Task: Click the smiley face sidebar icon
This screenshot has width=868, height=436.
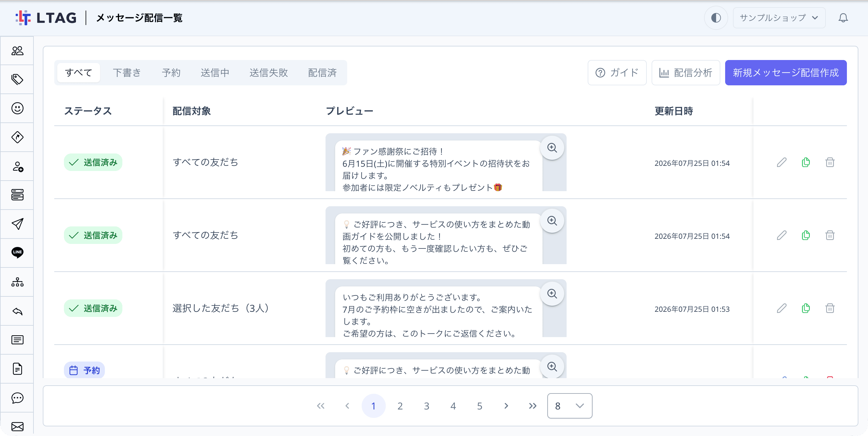Action: [17, 108]
